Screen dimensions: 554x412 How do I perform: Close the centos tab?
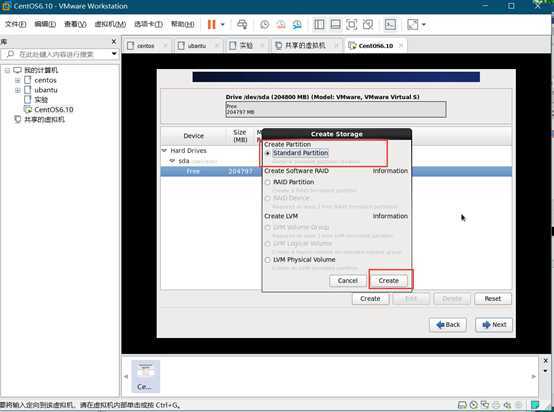(x=165, y=46)
